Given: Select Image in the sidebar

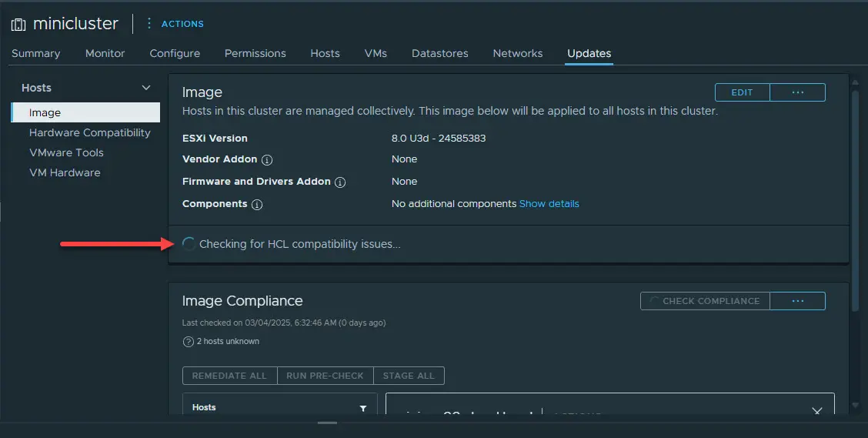Looking at the screenshot, I should [86, 112].
